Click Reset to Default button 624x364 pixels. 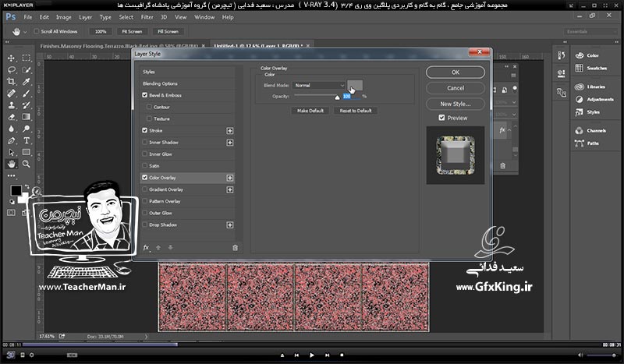(356, 111)
